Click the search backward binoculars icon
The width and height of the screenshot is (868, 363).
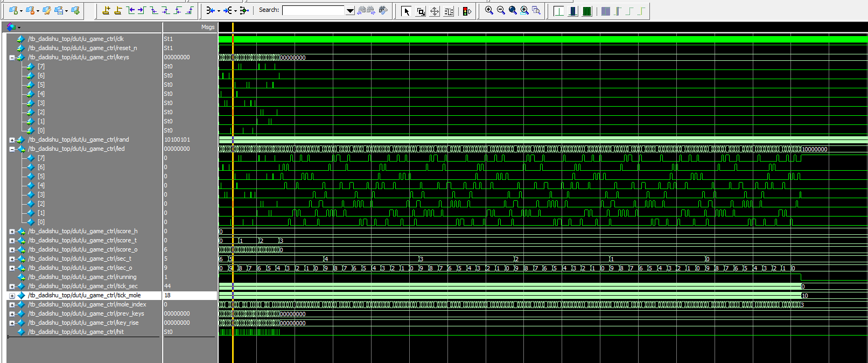point(362,10)
